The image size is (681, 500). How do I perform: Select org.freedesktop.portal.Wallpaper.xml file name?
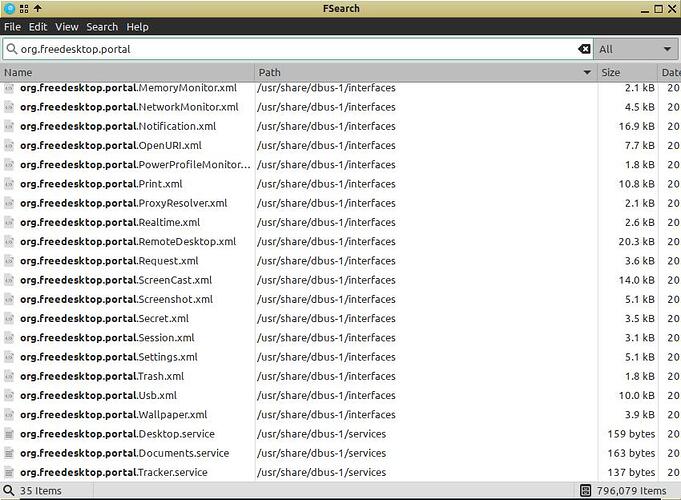114,414
